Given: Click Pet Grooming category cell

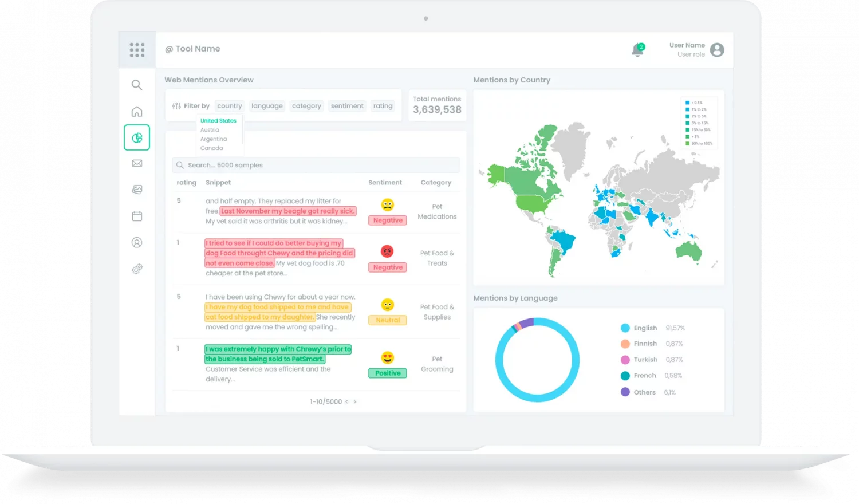Looking at the screenshot, I should point(437,364).
